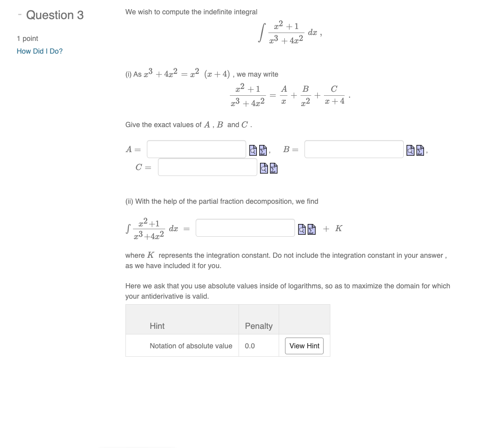Viewport: 501px width, 448px height.
Task: Open the Preview icon for the integral answer
Action: 302,229
